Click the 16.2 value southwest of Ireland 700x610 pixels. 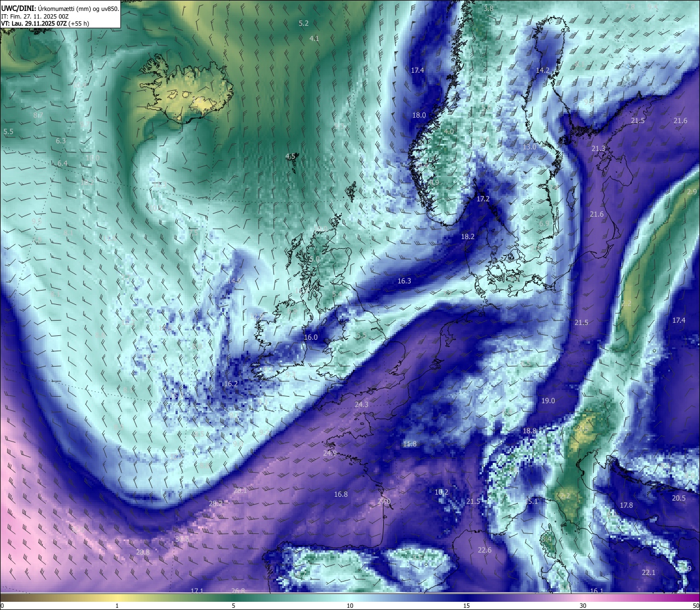coord(231,384)
